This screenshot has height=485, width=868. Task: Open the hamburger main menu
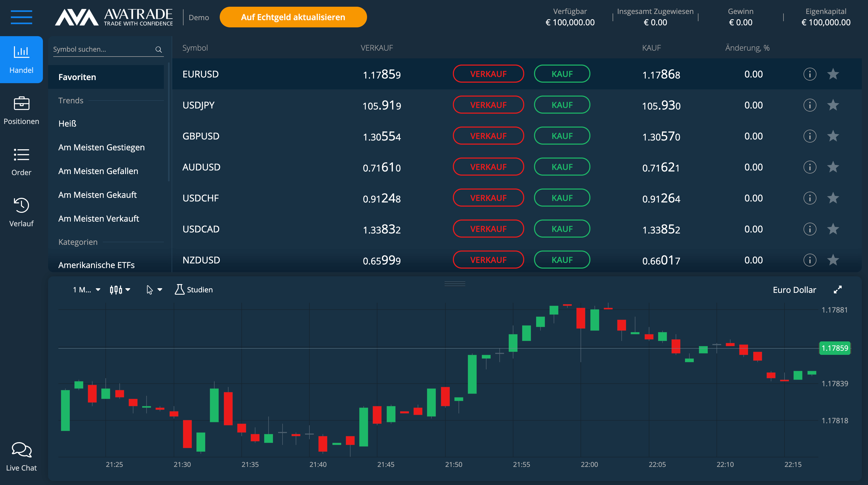click(21, 17)
